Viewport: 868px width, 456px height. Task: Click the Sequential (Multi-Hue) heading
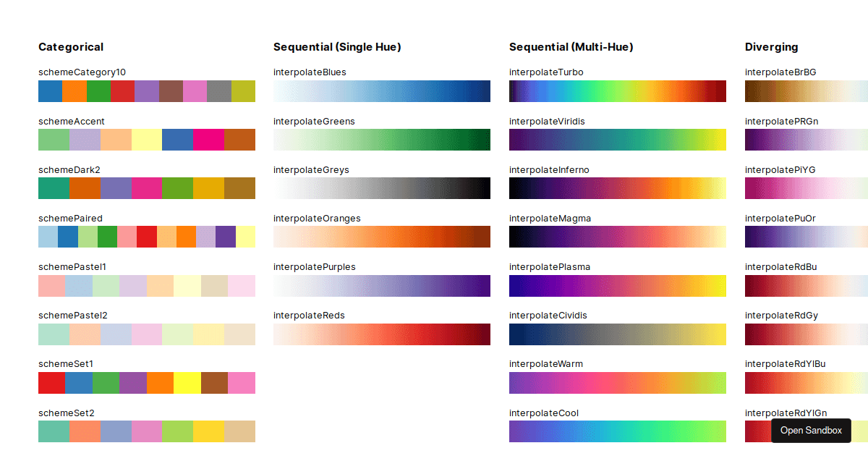[571, 46]
